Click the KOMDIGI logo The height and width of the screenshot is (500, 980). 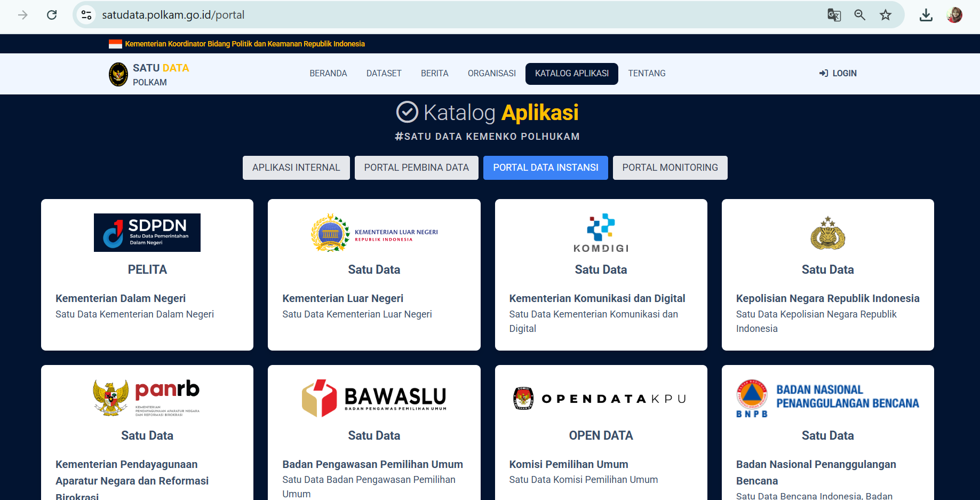point(601,233)
